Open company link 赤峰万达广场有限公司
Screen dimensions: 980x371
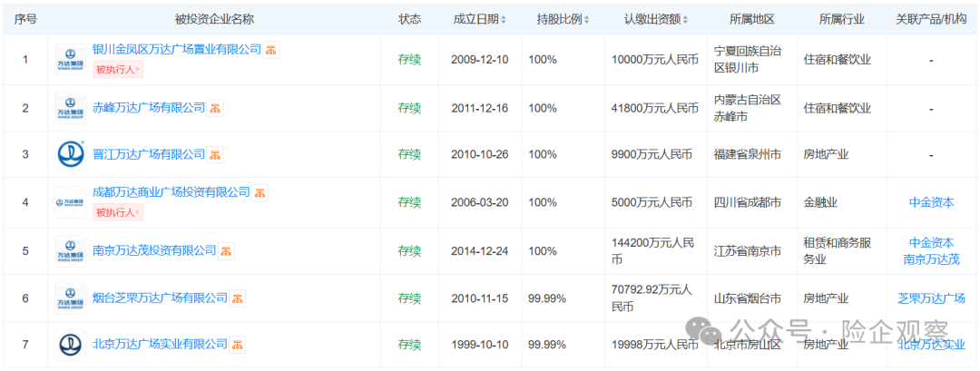[149, 108]
